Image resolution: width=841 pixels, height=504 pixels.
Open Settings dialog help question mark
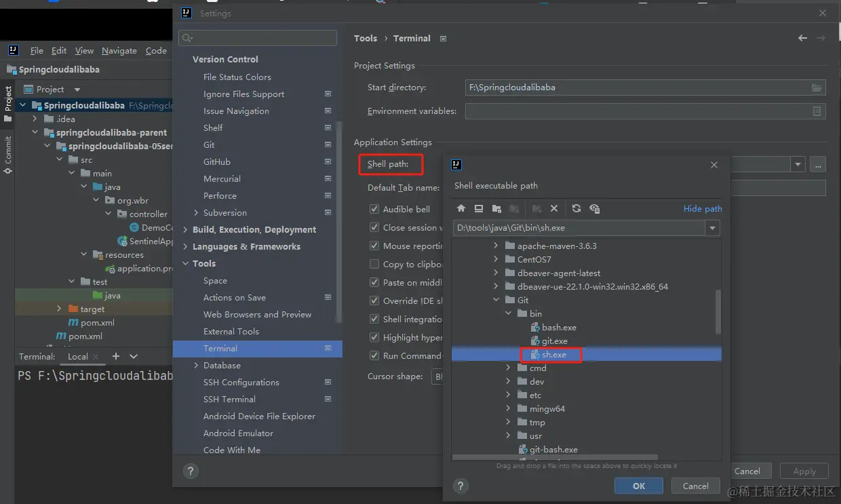tap(191, 471)
